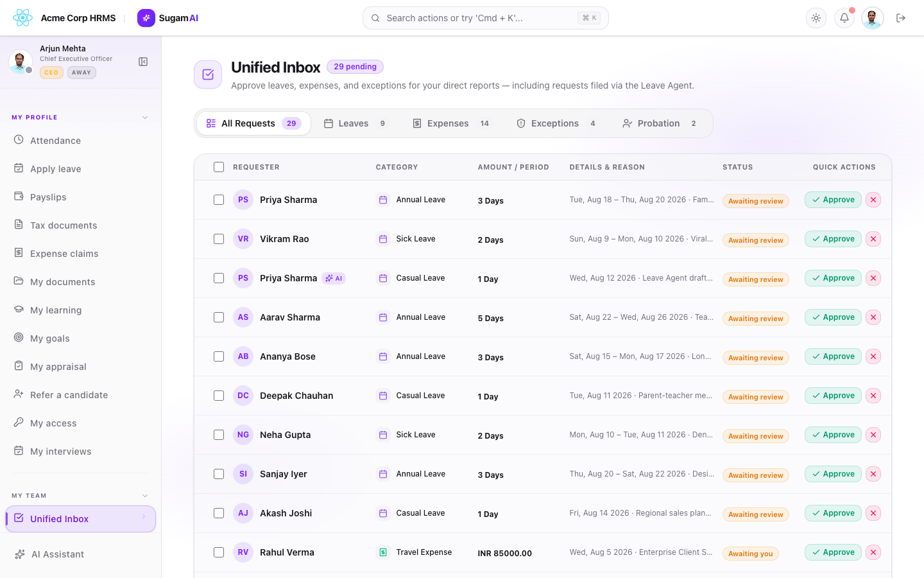The height and width of the screenshot is (578, 924).
Task: Expand the Unified Inbox sidebar chevron
Action: 144,517
